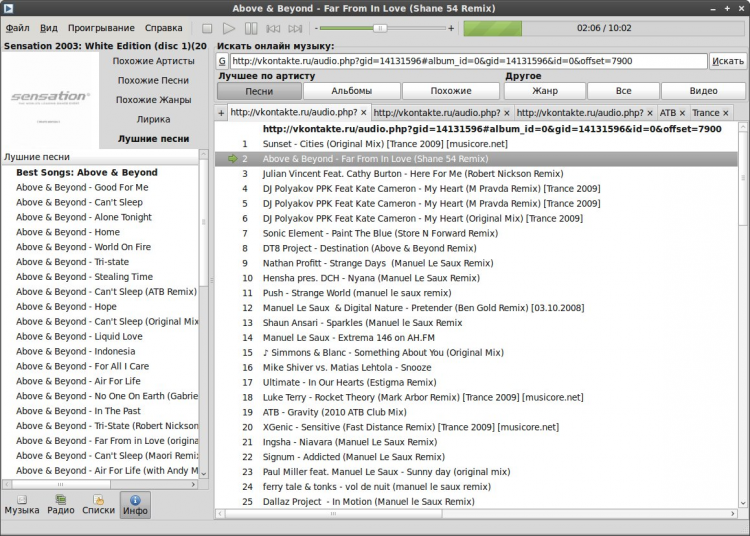
Task: Close the second vkontakte audio tab
Action: (507, 113)
